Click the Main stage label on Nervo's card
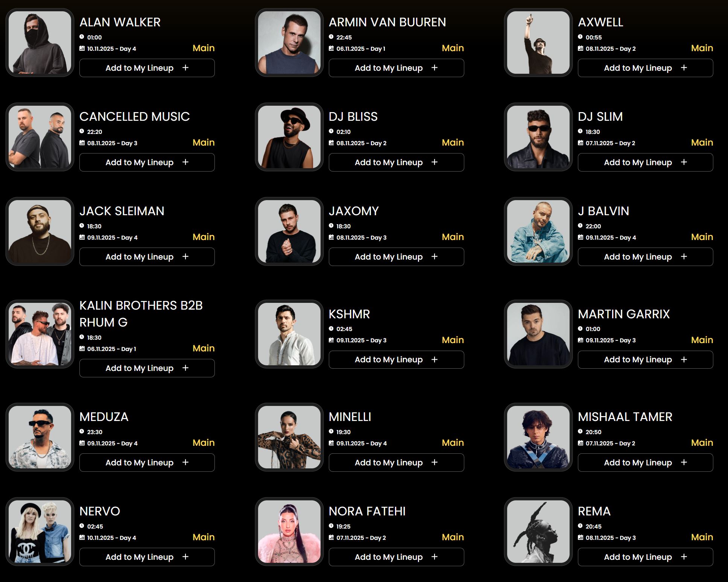728x582 pixels. point(204,537)
